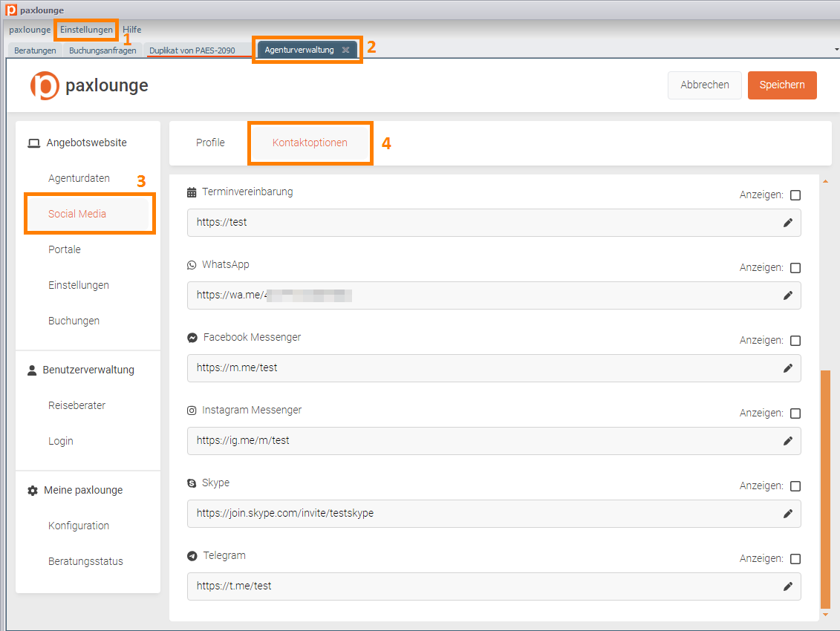Image resolution: width=840 pixels, height=631 pixels.
Task: Click the Facebook Messenger logo icon
Action: coord(192,338)
